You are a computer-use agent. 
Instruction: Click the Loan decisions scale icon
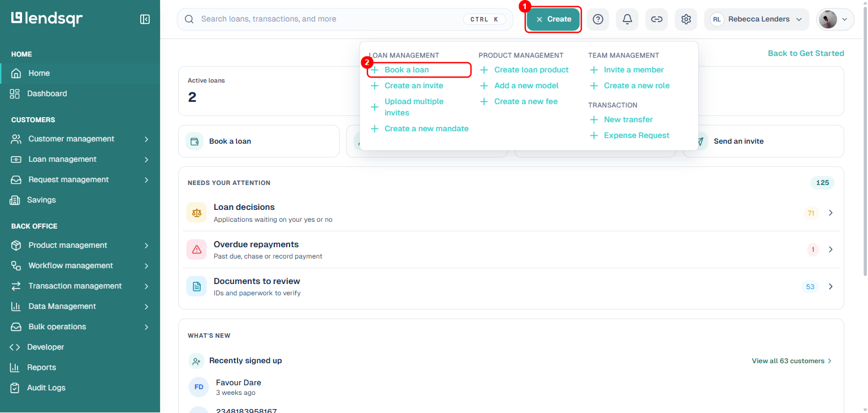coord(197,213)
